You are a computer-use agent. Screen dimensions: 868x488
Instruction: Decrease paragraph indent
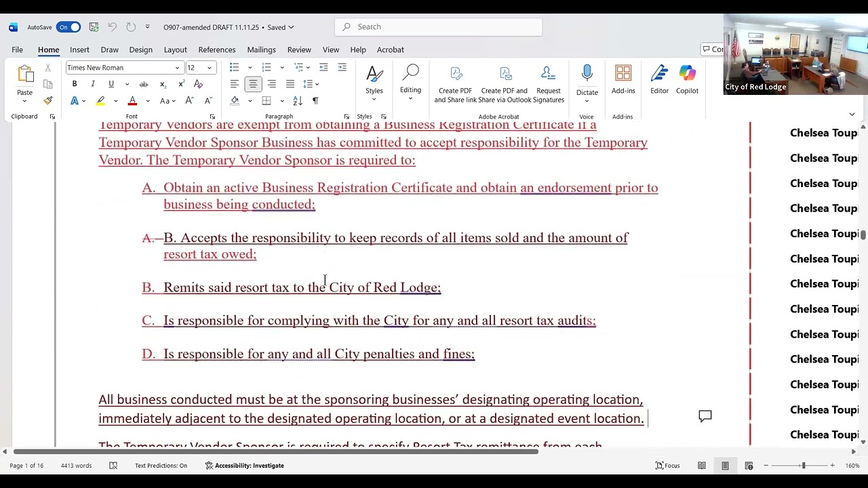coord(323,67)
